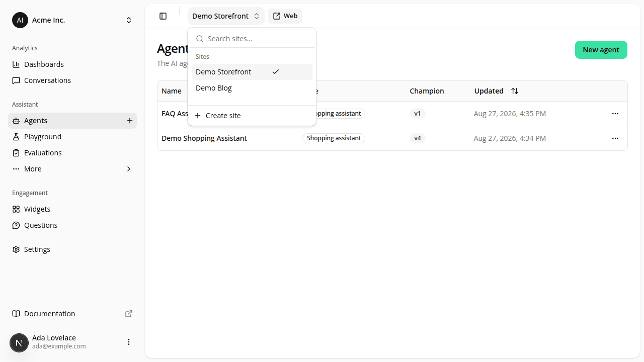Open the Widgets page
The width and height of the screenshot is (644, 362).
(x=72, y=209)
